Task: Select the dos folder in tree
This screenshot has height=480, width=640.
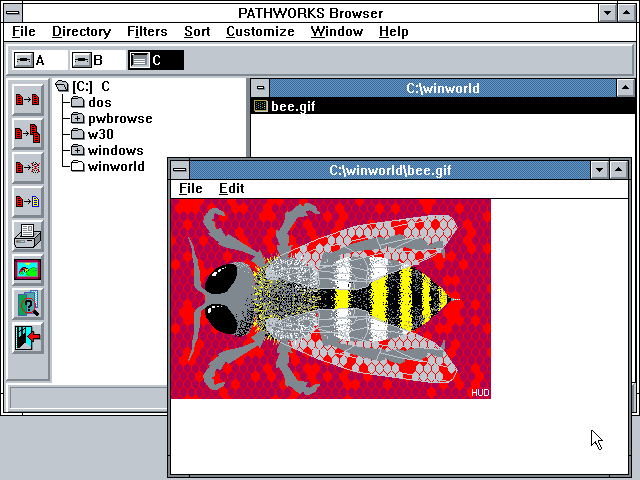Action: [91, 102]
